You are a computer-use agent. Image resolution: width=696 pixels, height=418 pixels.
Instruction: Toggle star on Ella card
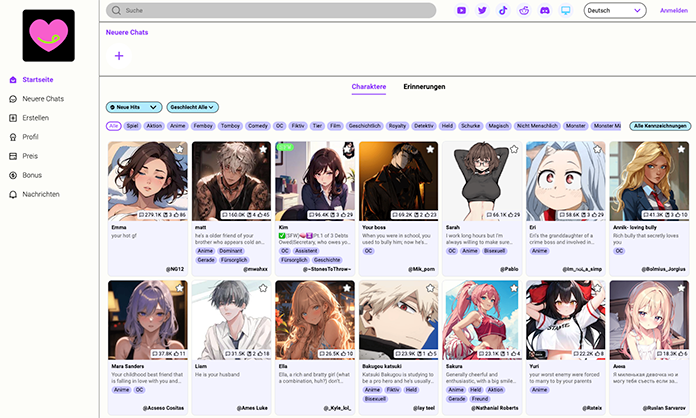click(347, 288)
